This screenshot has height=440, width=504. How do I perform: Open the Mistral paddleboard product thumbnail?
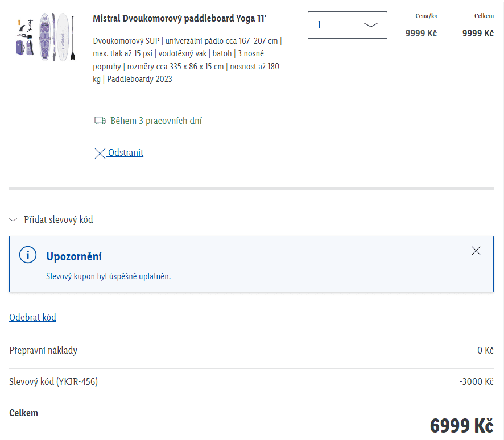[46, 36]
